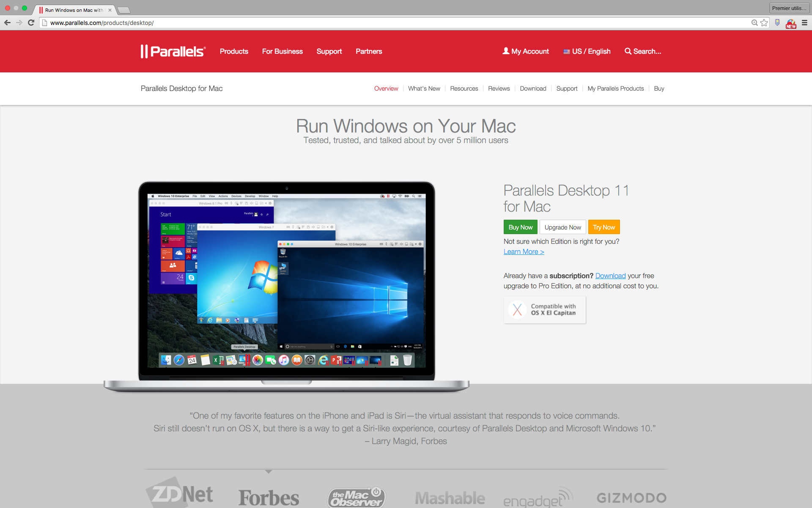Open the Support dropdown menu
Viewport: 812px width, 508px height.
[x=329, y=51]
